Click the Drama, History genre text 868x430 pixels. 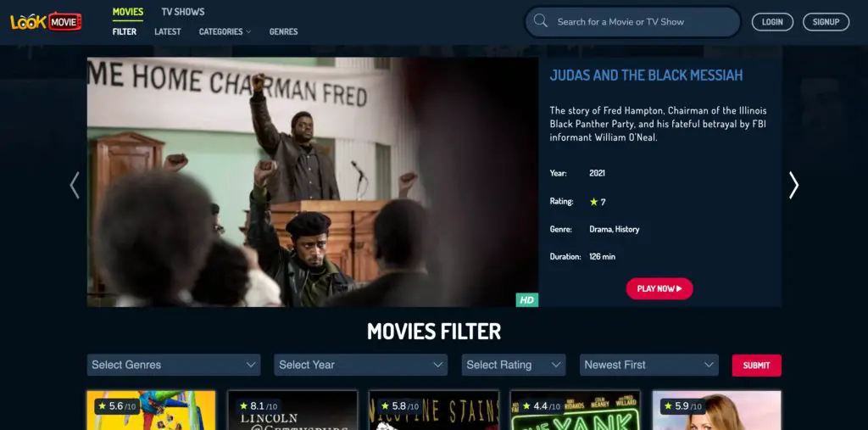point(615,229)
